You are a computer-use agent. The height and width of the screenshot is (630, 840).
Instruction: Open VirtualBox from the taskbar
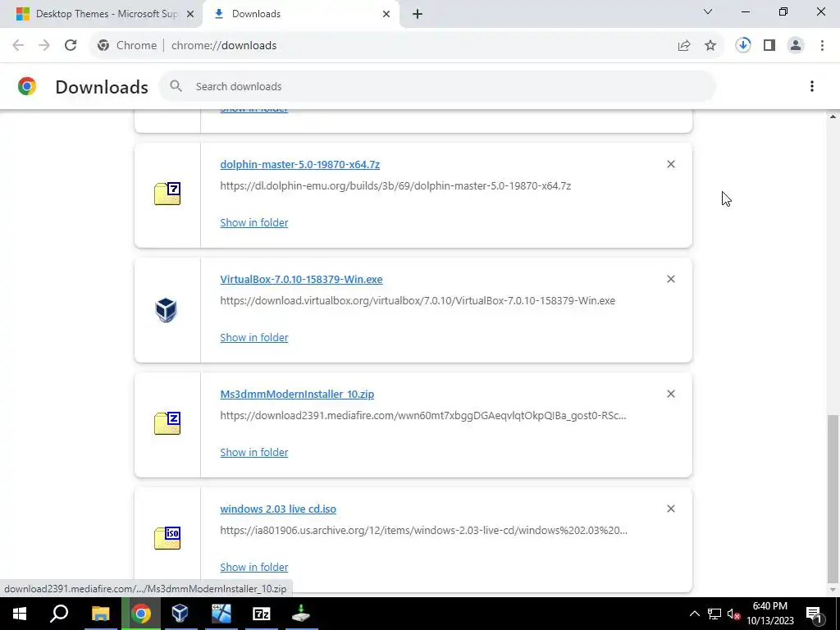[x=180, y=614]
